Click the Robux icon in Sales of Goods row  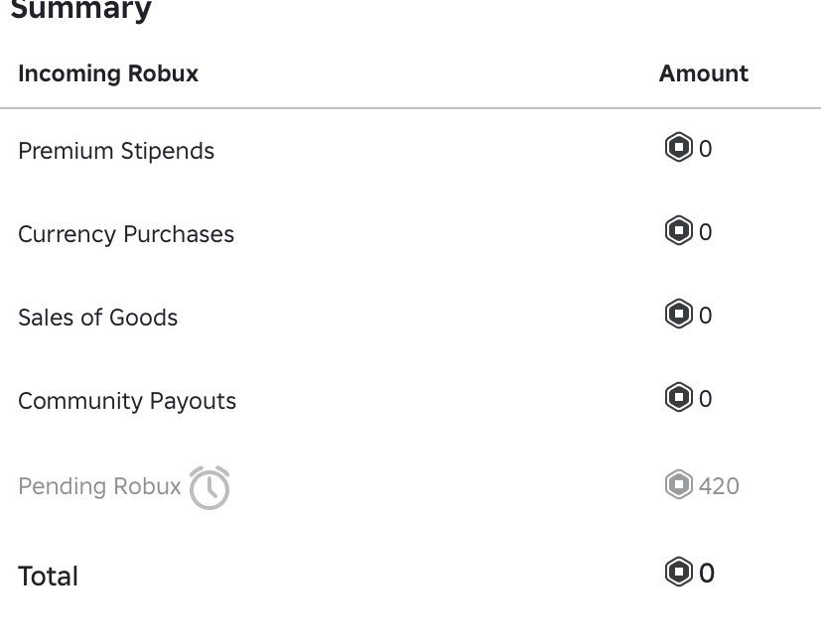click(x=679, y=314)
